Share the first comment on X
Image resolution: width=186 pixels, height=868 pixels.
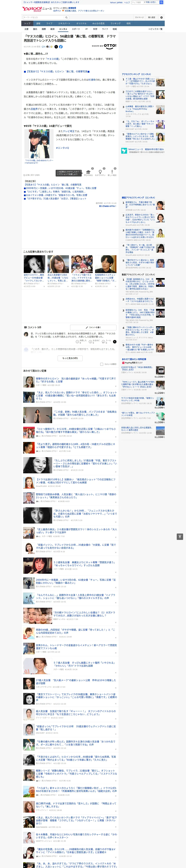115,342
